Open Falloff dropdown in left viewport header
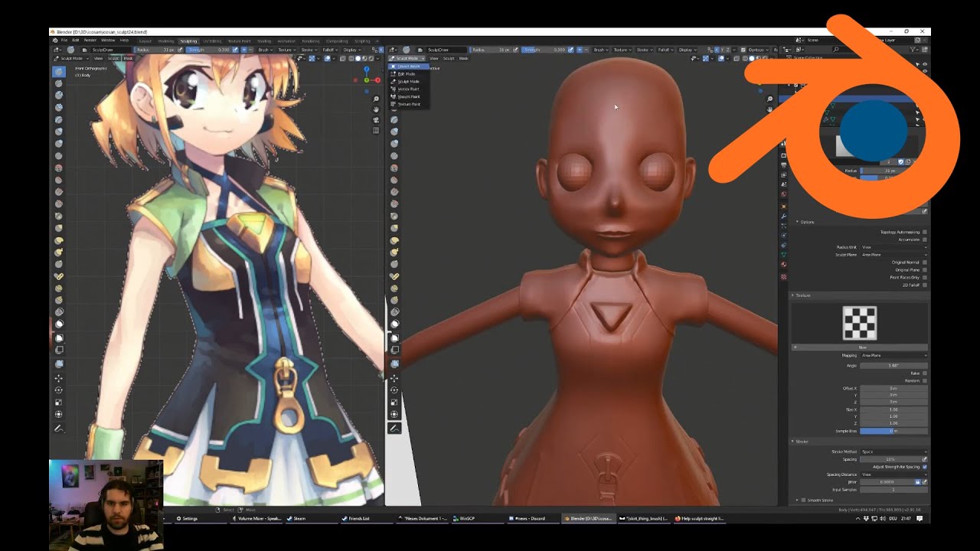Viewport: 980px width, 551px height. pyautogui.click(x=330, y=50)
